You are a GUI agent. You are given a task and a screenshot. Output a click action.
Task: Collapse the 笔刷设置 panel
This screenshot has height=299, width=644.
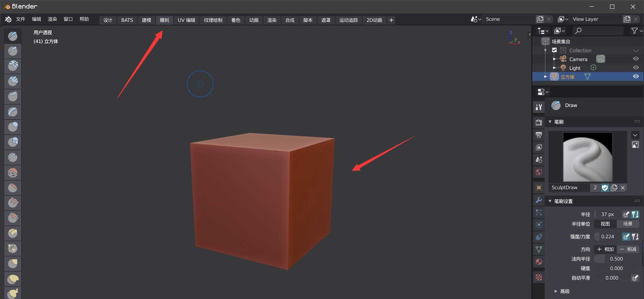pos(550,201)
